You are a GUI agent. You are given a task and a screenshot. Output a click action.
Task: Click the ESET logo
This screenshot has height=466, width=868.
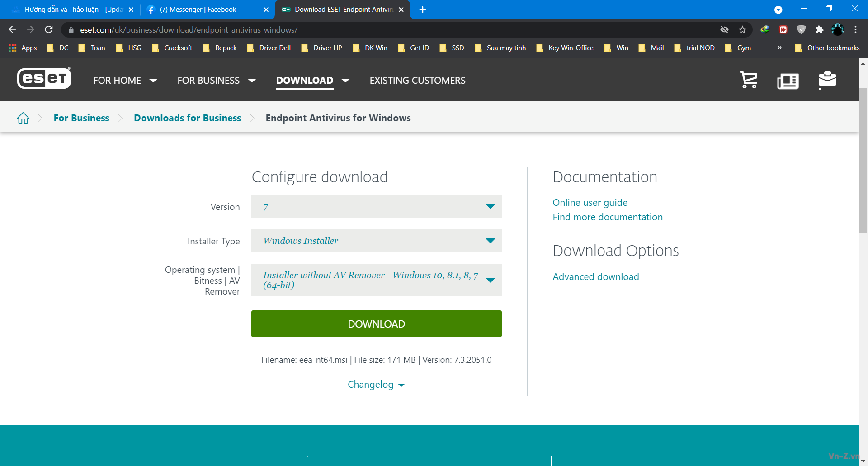44,79
